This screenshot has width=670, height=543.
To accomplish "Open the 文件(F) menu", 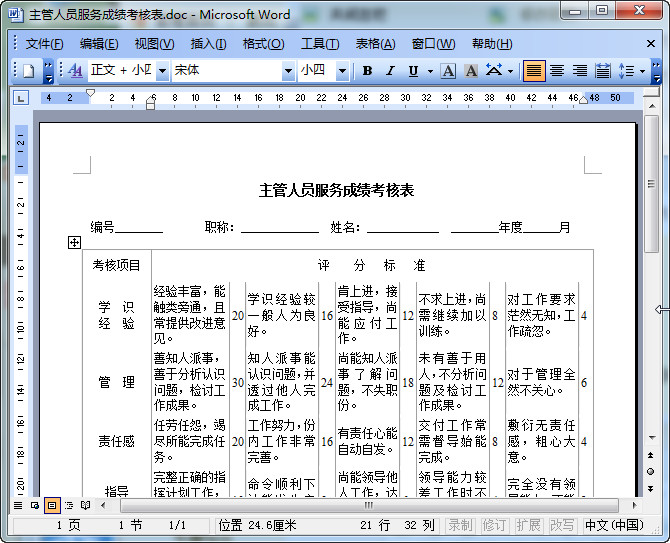I will (x=44, y=44).
